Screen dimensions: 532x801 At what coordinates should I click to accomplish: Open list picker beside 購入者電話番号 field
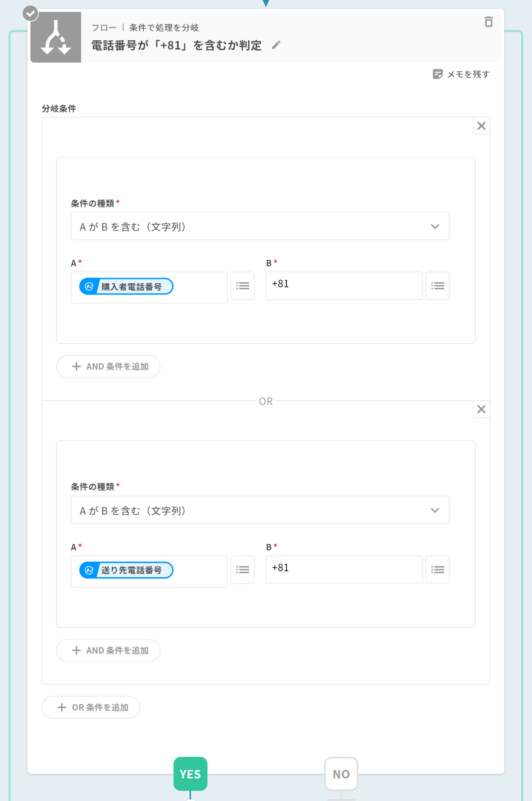pyautogui.click(x=242, y=286)
